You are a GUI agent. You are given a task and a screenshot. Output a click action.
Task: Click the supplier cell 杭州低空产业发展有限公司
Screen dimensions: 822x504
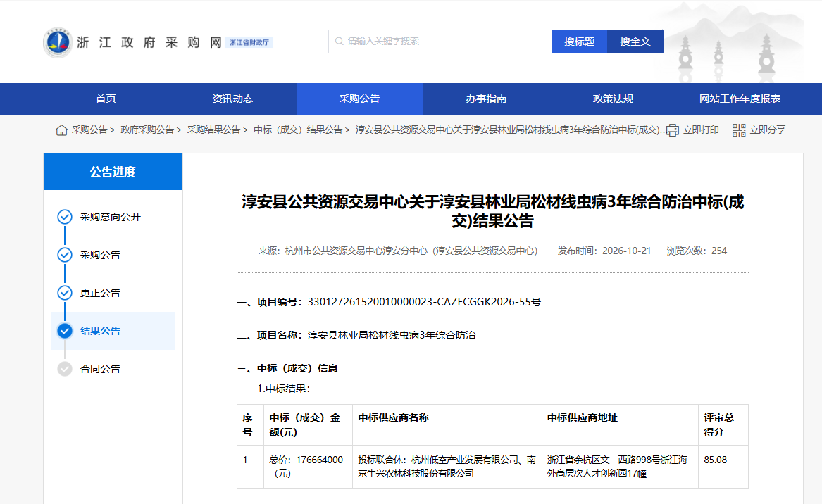tap(447, 466)
